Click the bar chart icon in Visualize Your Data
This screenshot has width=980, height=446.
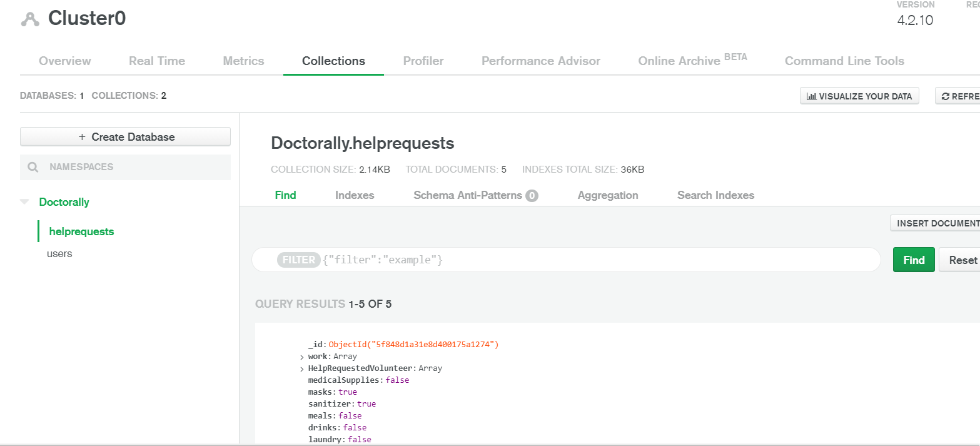click(812, 96)
